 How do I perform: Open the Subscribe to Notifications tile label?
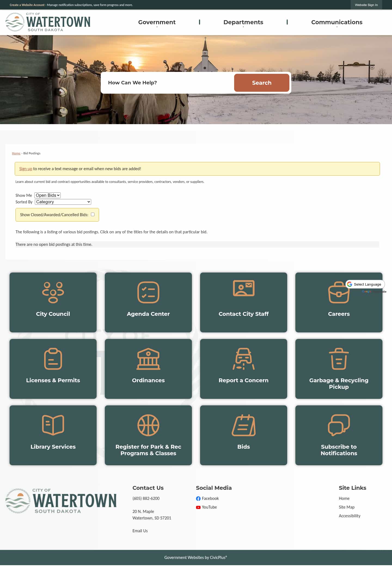(339, 450)
